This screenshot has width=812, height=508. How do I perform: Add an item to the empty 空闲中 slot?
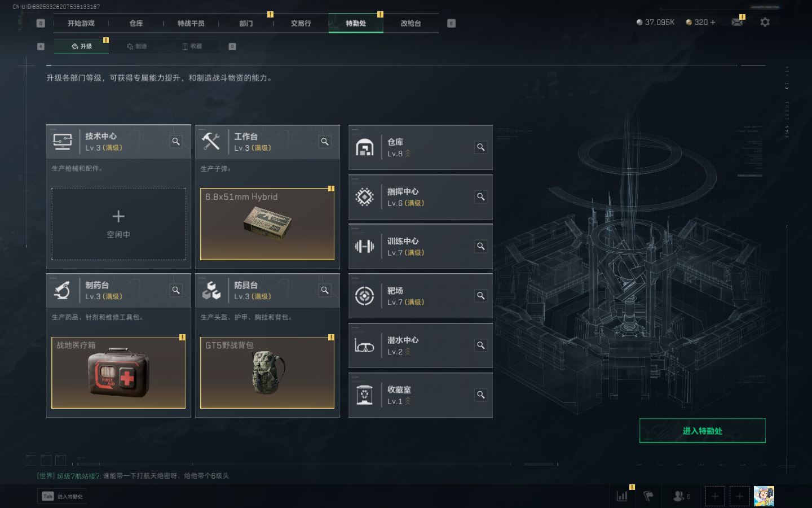118,224
